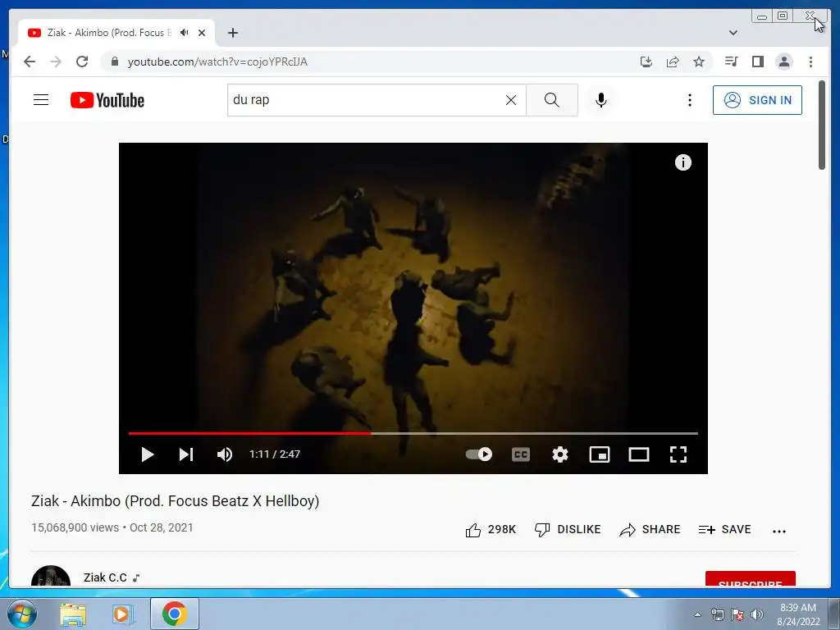View site information lock icon
840x630 pixels.
[114, 62]
